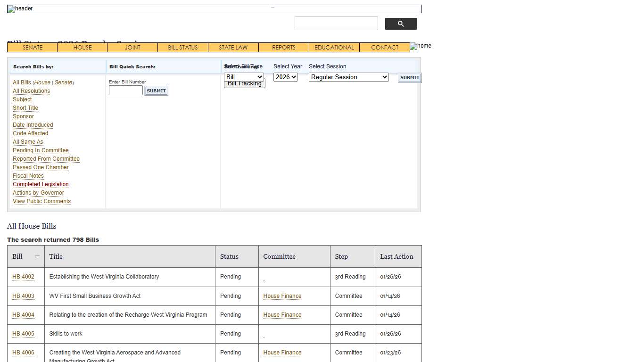Click the home image icon

pyautogui.click(x=421, y=46)
